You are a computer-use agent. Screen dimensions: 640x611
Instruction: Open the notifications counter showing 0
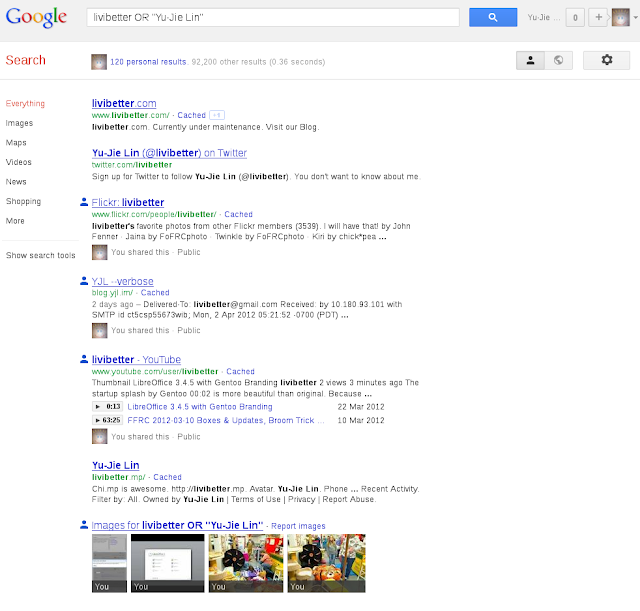point(575,18)
